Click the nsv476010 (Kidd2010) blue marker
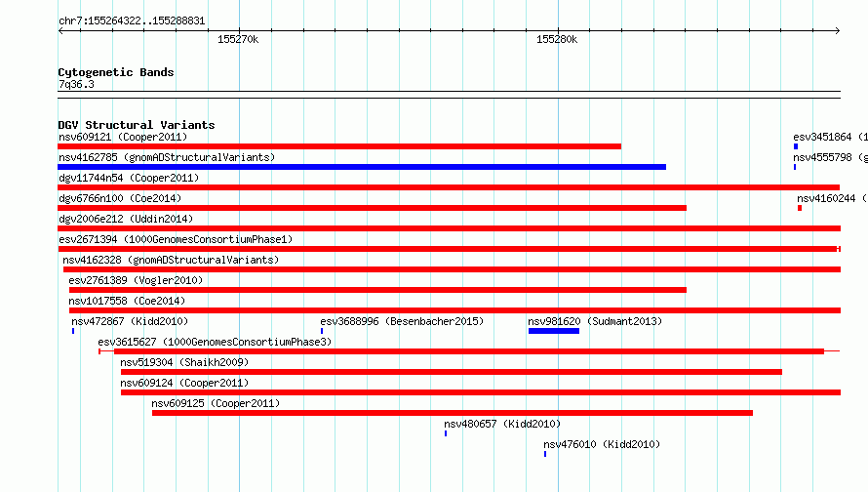The image size is (868, 492). [545, 454]
